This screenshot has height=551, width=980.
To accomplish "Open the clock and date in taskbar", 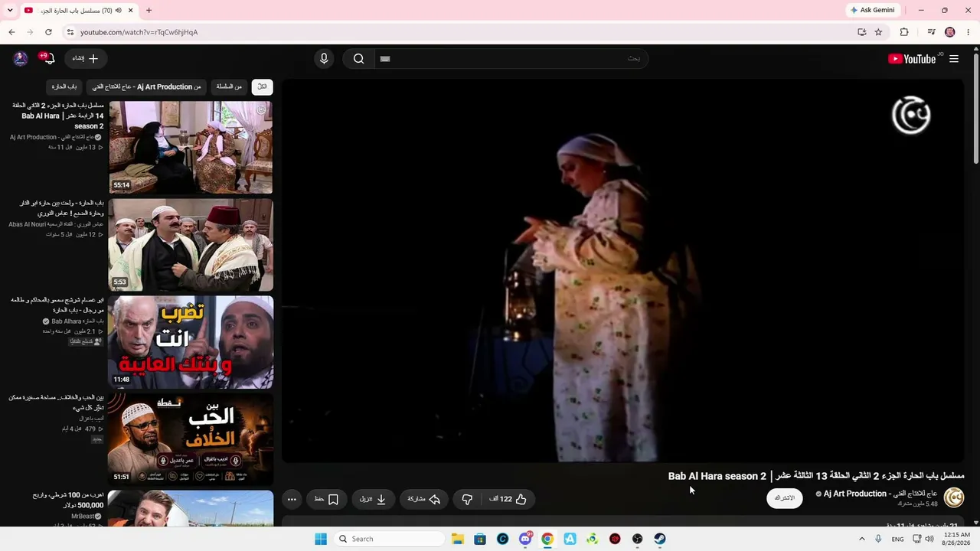I will tap(957, 539).
